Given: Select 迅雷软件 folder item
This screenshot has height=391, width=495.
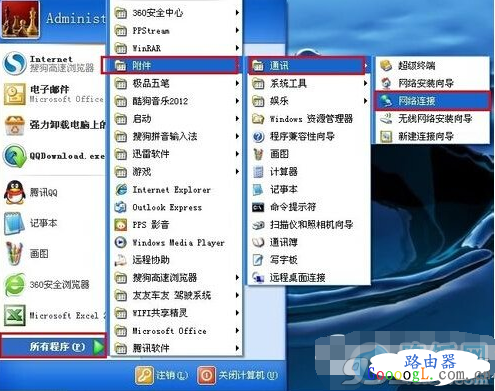Looking at the screenshot, I should click(176, 154).
